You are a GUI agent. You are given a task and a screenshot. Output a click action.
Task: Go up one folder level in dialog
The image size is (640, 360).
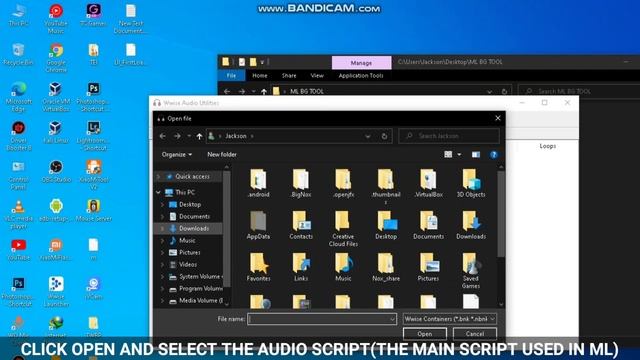[199, 136]
